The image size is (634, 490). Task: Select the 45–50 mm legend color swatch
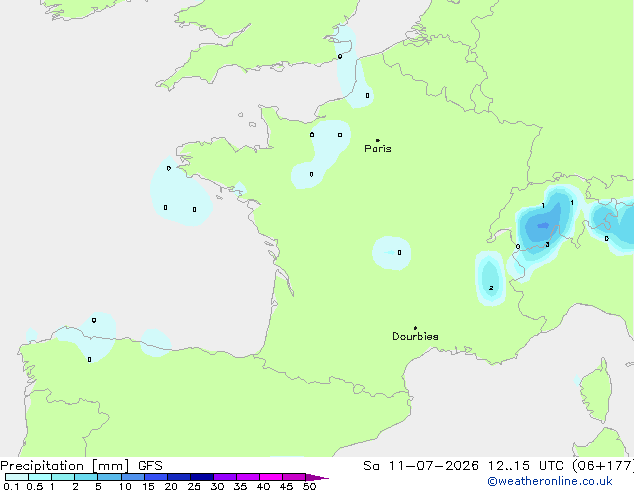click(x=294, y=477)
